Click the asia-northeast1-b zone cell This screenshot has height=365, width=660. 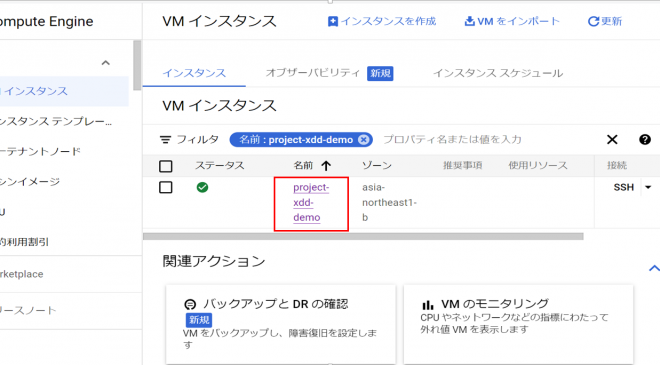[x=389, y=202]
